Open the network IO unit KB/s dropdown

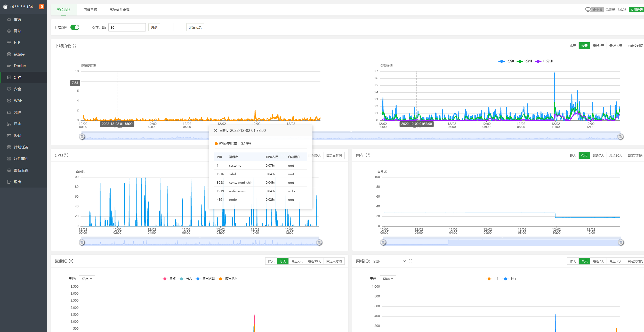(x=388, y=279)
